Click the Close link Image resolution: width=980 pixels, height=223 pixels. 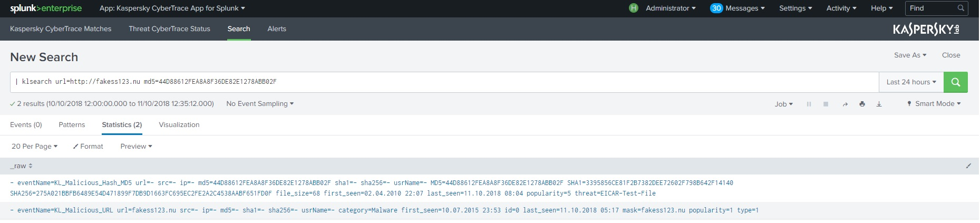951,55
